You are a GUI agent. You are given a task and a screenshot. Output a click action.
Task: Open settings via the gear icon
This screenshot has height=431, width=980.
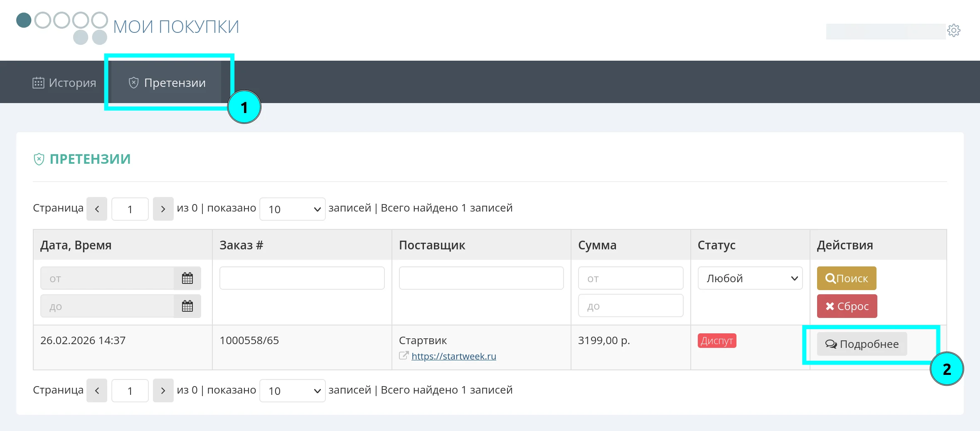click(953, 30)
